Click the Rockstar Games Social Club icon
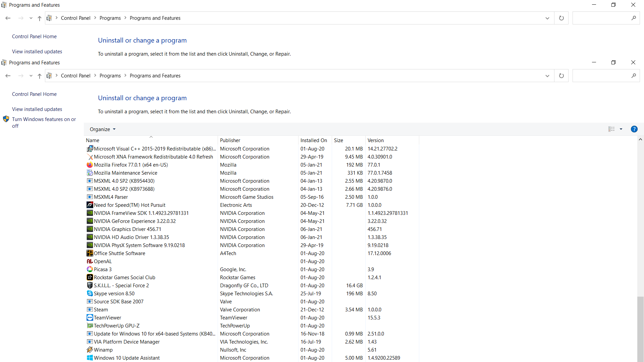 [90, 278]
